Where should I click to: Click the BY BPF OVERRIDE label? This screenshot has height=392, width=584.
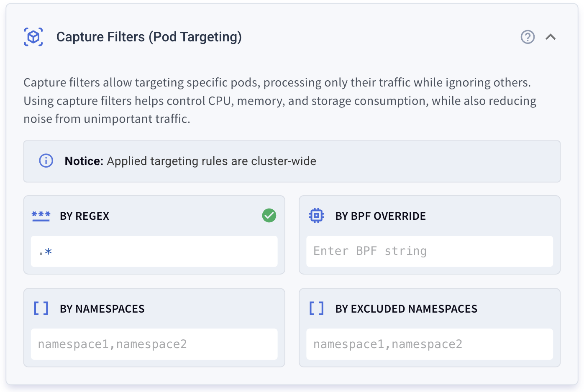[380, 216]
